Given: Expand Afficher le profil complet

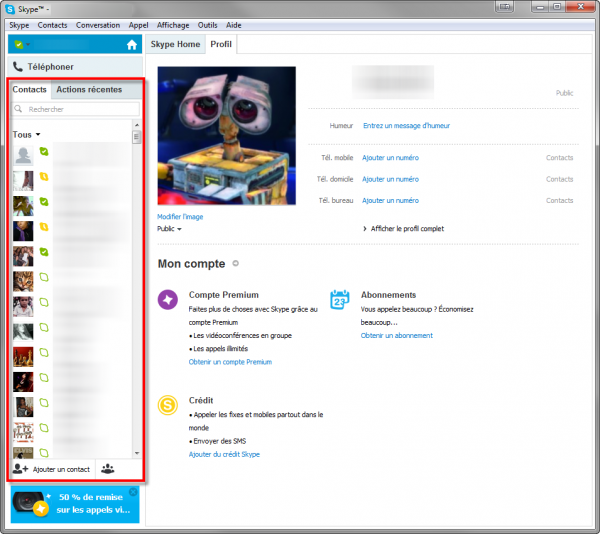Looking at the screenshot, I should 403,229.
